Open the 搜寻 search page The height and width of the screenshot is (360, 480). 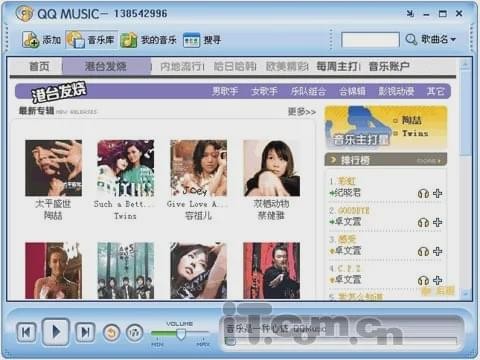pos(202,40)
